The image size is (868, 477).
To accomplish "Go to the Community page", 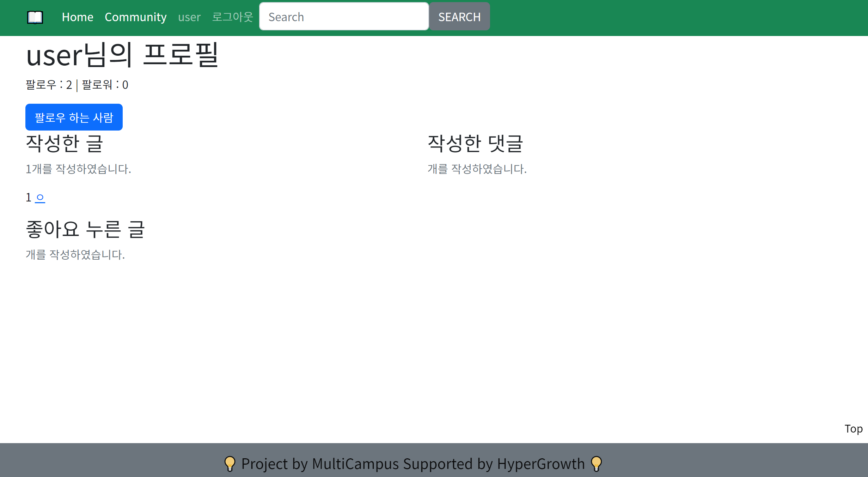I will 135,17.
